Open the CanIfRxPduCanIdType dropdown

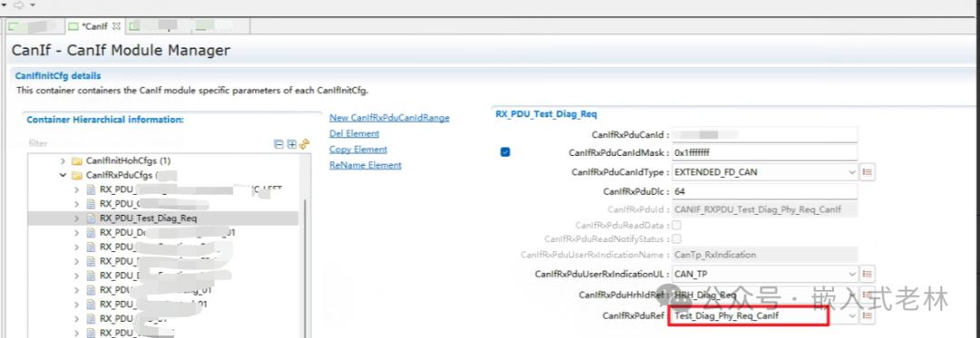(x=852, y=172)
